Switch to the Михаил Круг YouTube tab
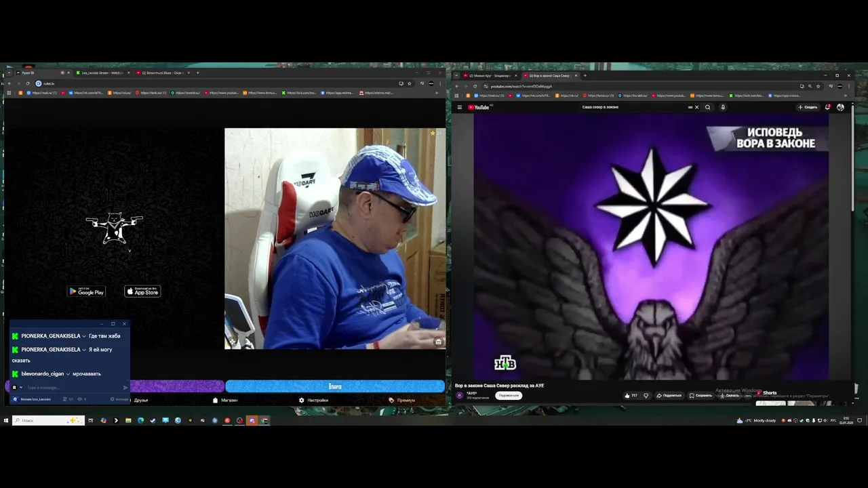The width and height of the screenshot is (868, 488). (491, 75)
